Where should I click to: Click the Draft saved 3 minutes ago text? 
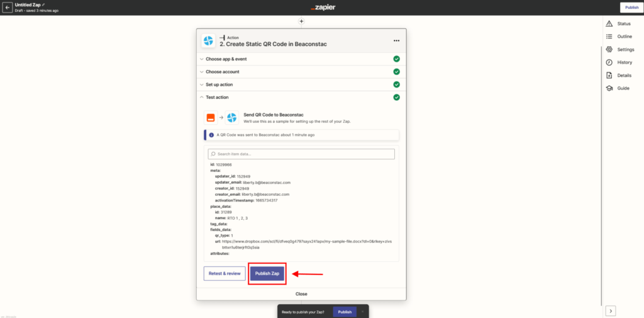[x=36, y=10]
